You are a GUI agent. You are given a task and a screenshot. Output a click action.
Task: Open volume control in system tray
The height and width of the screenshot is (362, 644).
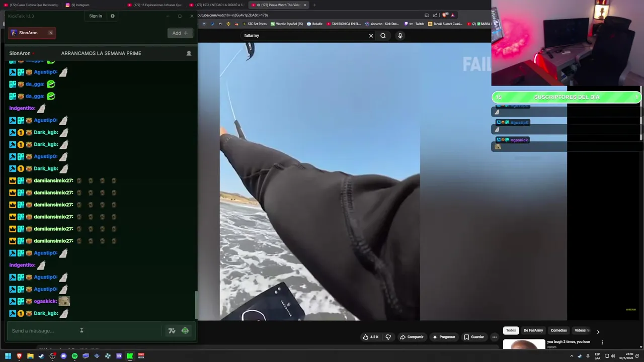(x=613, y=356)
